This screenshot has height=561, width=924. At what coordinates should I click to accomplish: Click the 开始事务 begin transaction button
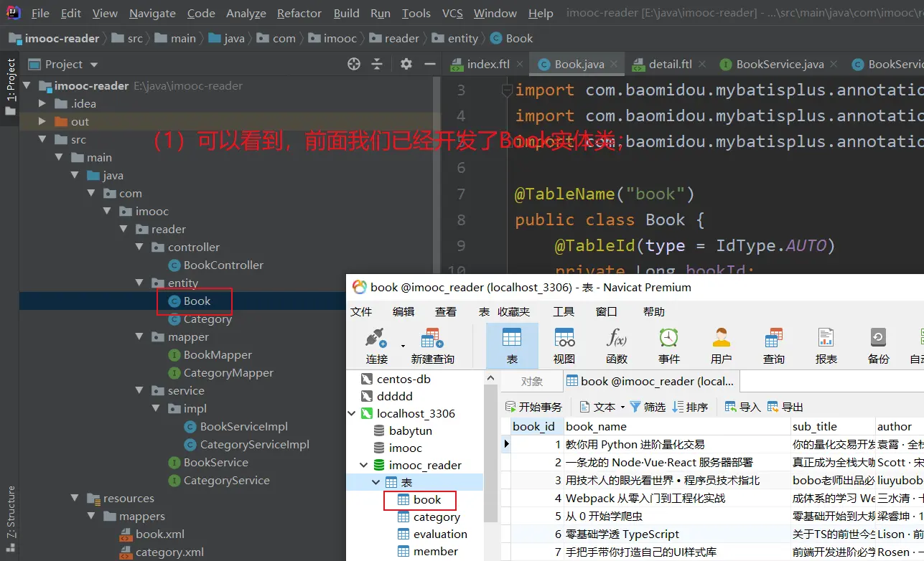click(533, 407)
